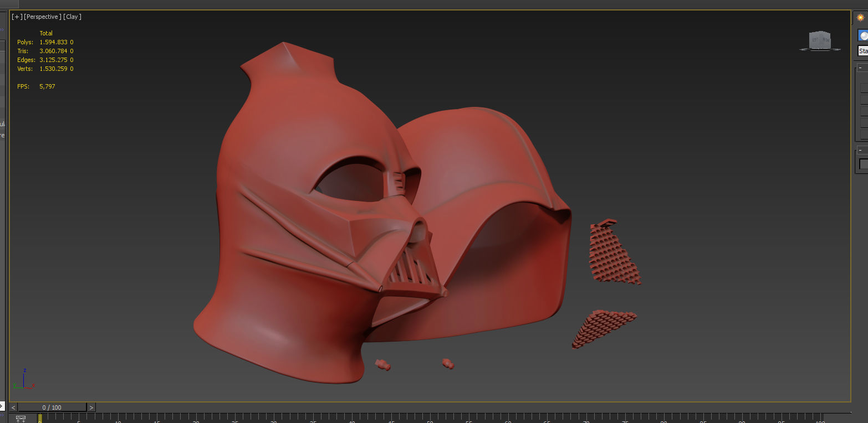Step forward one frame with the > arrow
This screenshot has width=868, height=423.
91,407
